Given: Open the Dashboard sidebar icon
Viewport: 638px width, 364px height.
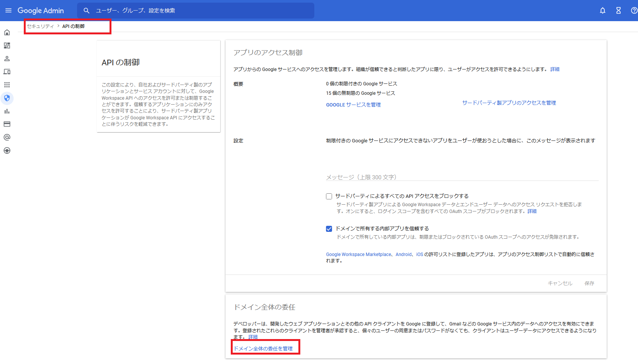Looking at the screenshot, I should pyautogui.click(x=7, y=46).
